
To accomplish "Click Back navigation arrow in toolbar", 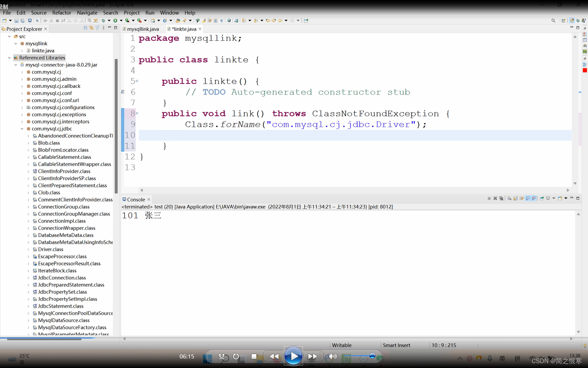I will click(x=280, y=21).
